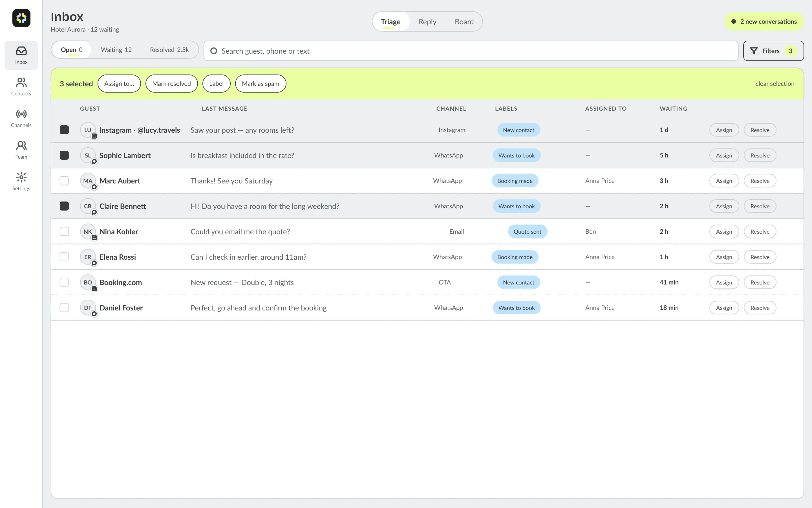Click the LU avatar for lucy.travels

tap(88, 130)
